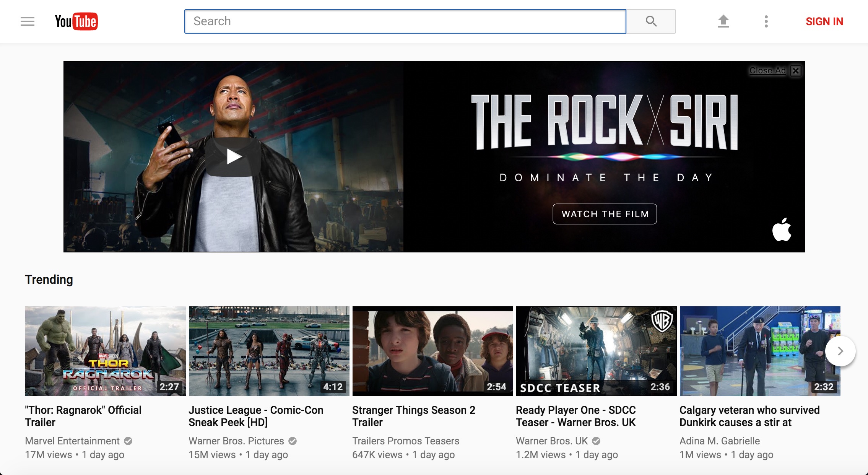Click Calgary veteran who survived Dunkirk title
This screenshot has height=475, width=868.
pyautogui.click(x=749, y=416)
